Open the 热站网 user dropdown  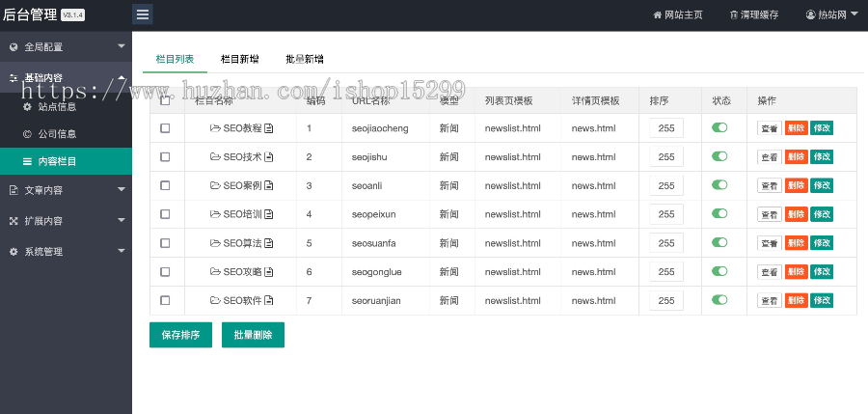833,15
